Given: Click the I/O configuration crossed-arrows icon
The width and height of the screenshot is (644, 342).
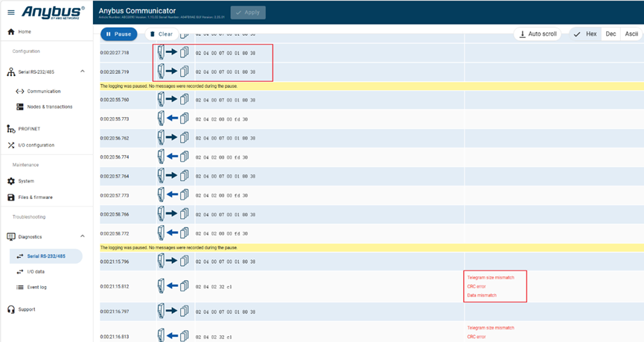Looking at the screenshot, I should point(11,145).
